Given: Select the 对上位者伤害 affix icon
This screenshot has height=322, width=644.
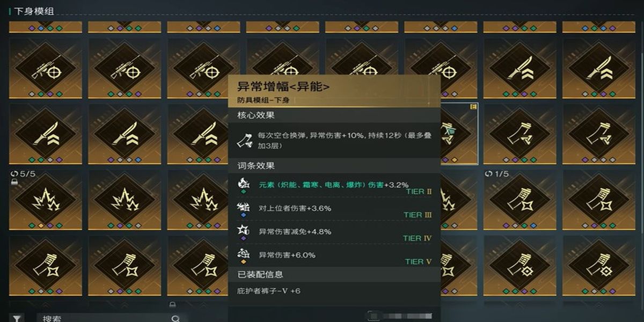Looking at the screenshot, I should tap(244, 208).
